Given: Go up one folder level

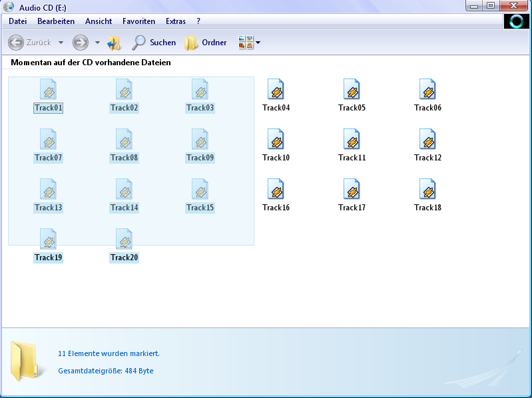Looking at the screenshot, I should click(114, 43).
